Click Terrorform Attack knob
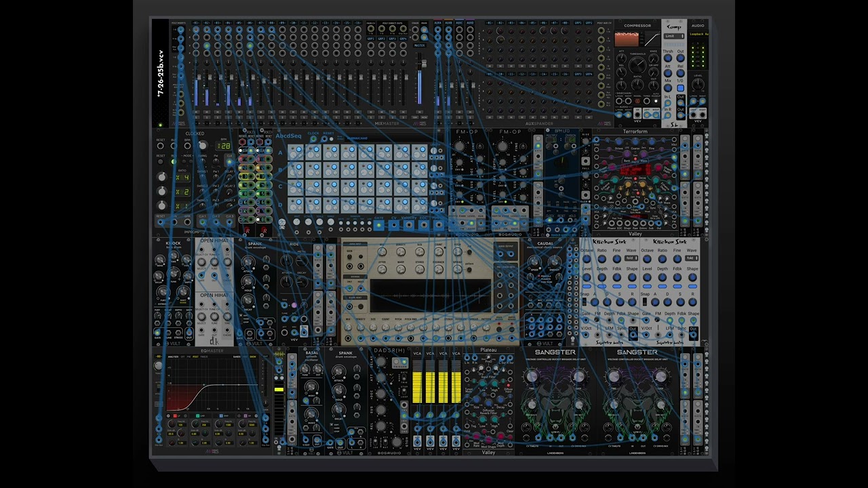Viewport: 868px width, 488px height. pos(627,184)
